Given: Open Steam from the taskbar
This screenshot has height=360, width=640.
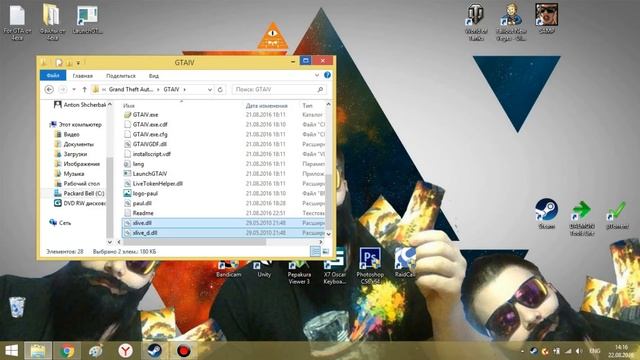Looking at the screenshot, I should [x=154, y=351].
